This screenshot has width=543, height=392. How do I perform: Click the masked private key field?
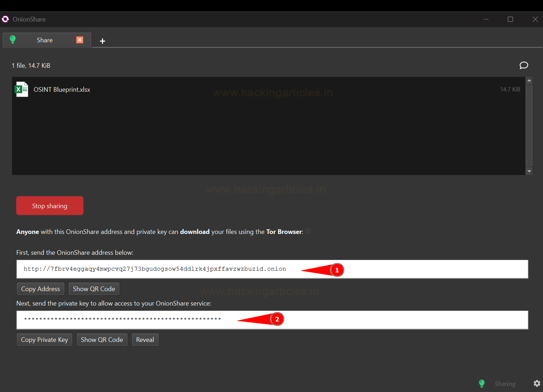tap(272, 320)
